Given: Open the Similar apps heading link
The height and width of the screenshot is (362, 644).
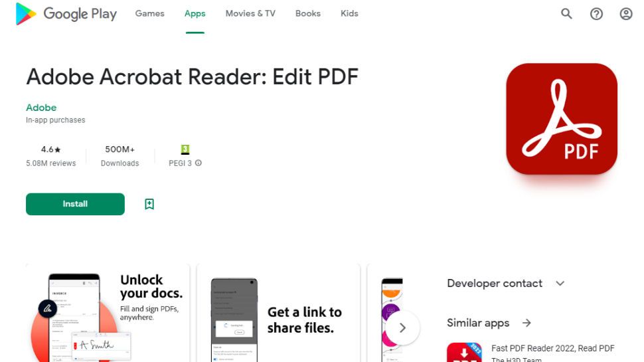Looking at the screenshot, I should (x=478, y=323).
